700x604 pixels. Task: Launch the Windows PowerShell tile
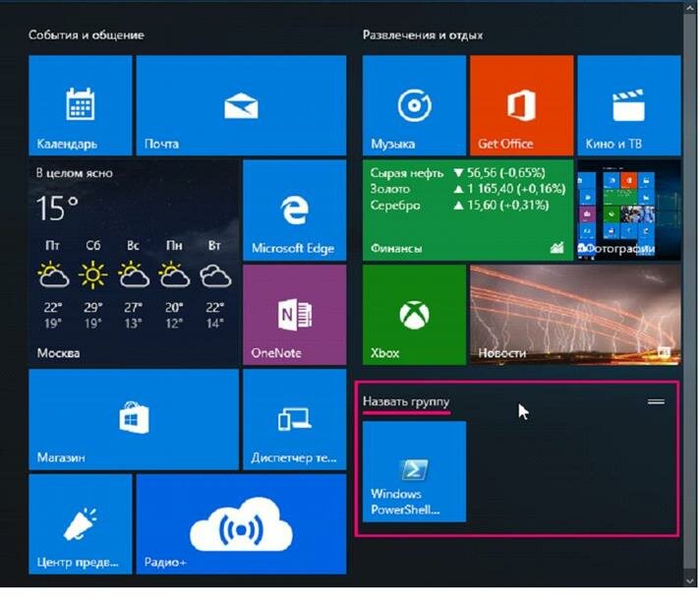[x=414, y=472]
